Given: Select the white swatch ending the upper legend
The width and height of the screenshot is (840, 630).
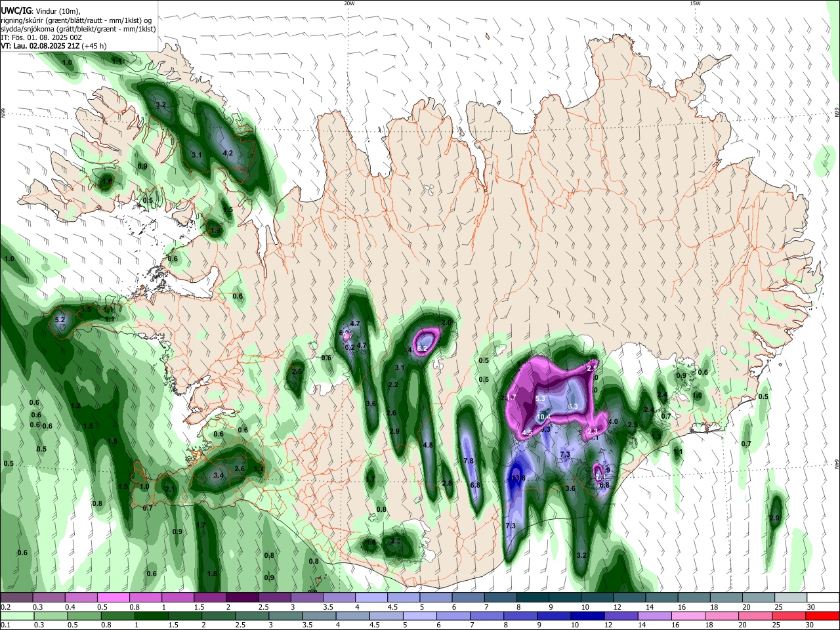Looking at the screenshot, I should click(822, 597).
